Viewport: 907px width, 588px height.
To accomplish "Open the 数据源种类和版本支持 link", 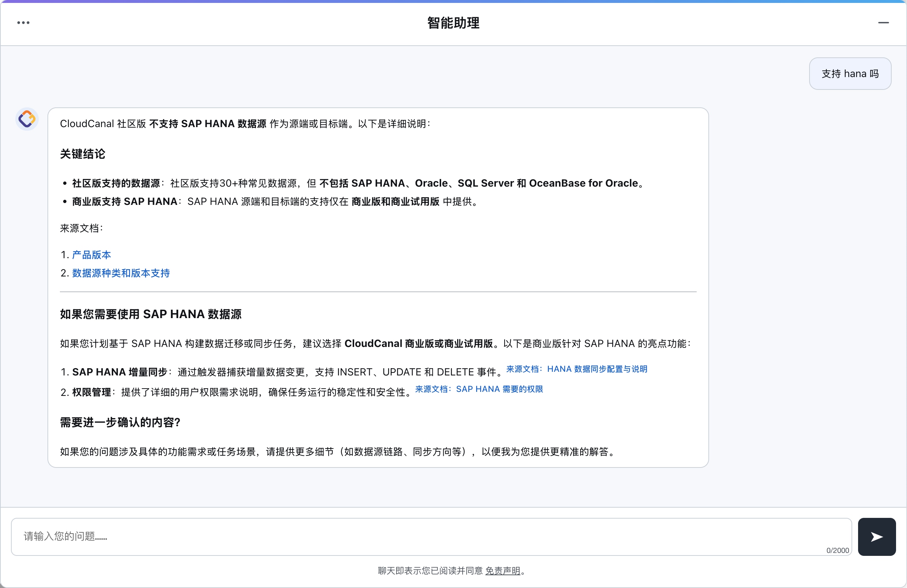I will point(121,273).
